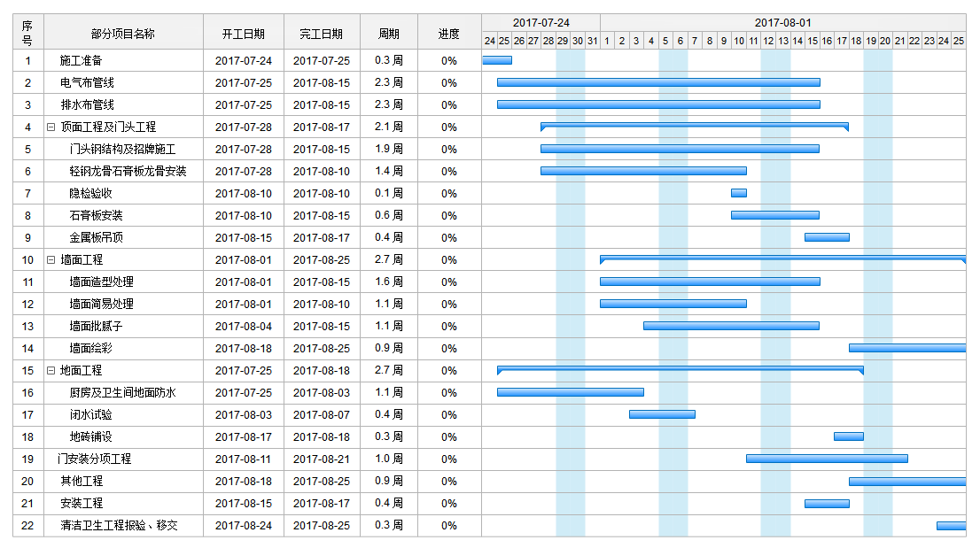The height and width of the screenshot is (548, 980).
Task: Click the finish date 2017-08-03 cell
Action: click(322, 392)
